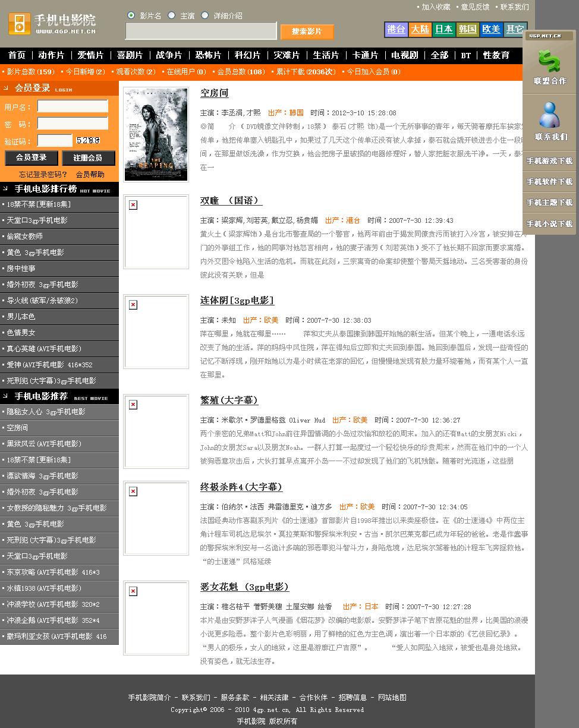
Task: Open the 联盟合作 dollar icon
Action: tap(549, 61)
